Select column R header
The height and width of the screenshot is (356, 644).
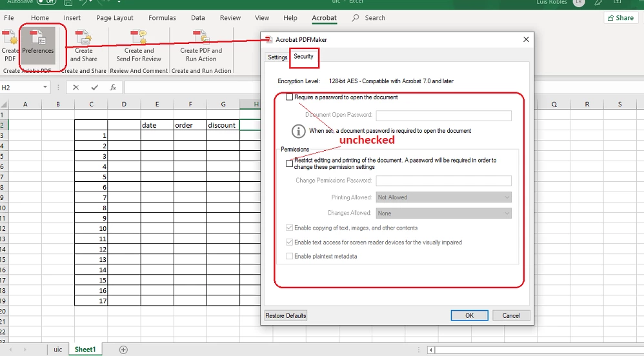point(587,104)
